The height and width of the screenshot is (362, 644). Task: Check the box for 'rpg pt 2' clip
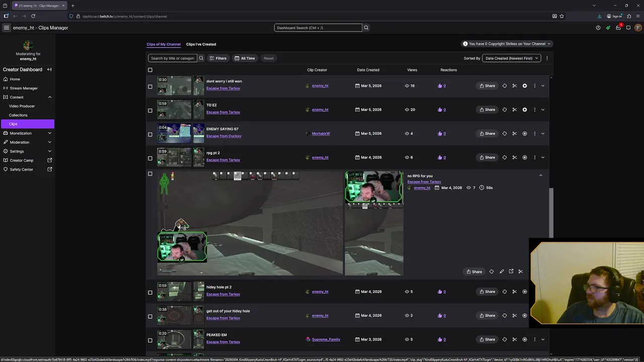tap(150, 158)
